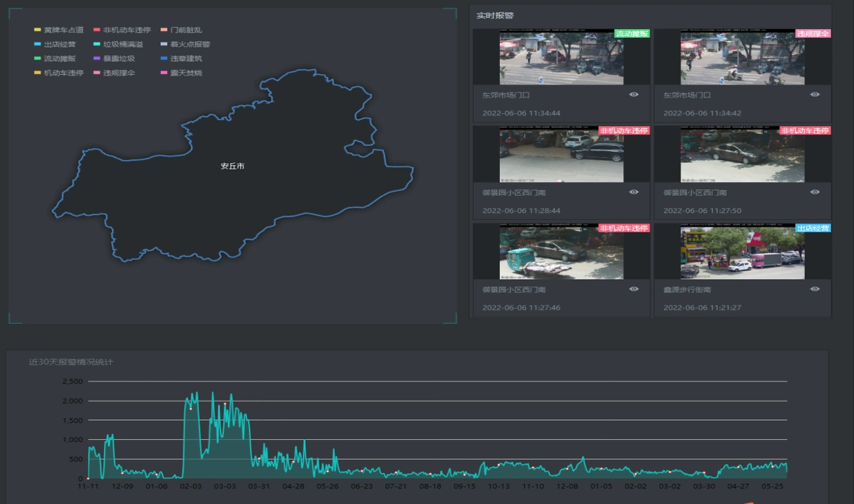The width and height of the screenshot is (854, 504).
Task: Open the 流动摊贩 tagged alarm snapshot
Action: click(x=561, y=58)
